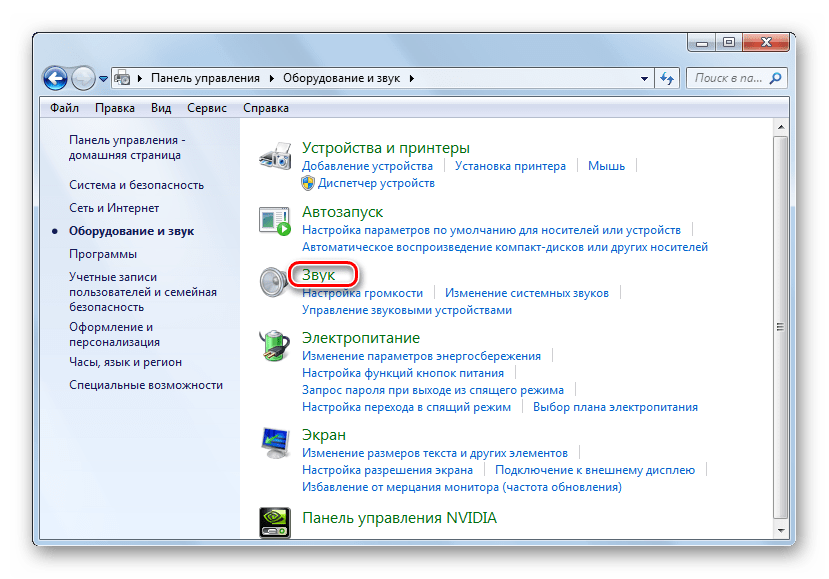Viewport: 829px width, 579px height.
Task: Select Система и безопасность in sidebar
Action: point(136,185)
